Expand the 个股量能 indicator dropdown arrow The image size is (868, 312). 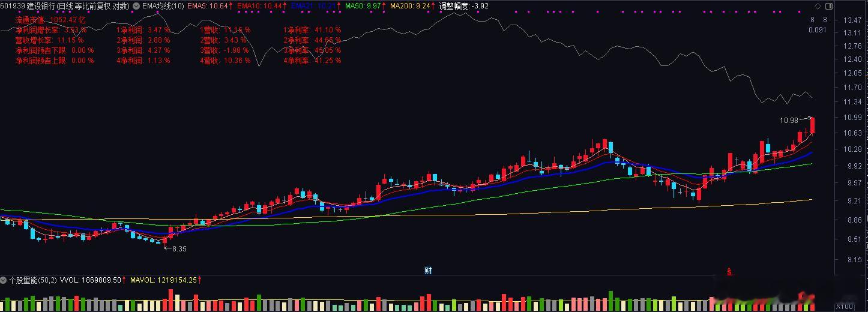4,280
